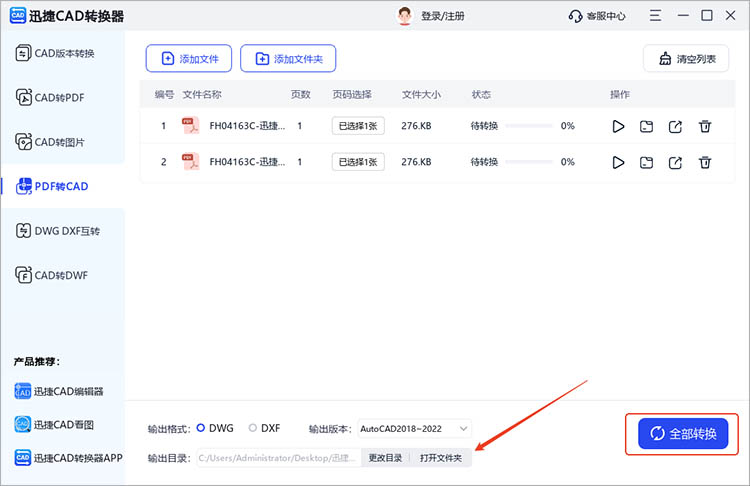The width and height of the screenshot is (750, 486).
Task: Click file name in row 1
Action: 247,126
